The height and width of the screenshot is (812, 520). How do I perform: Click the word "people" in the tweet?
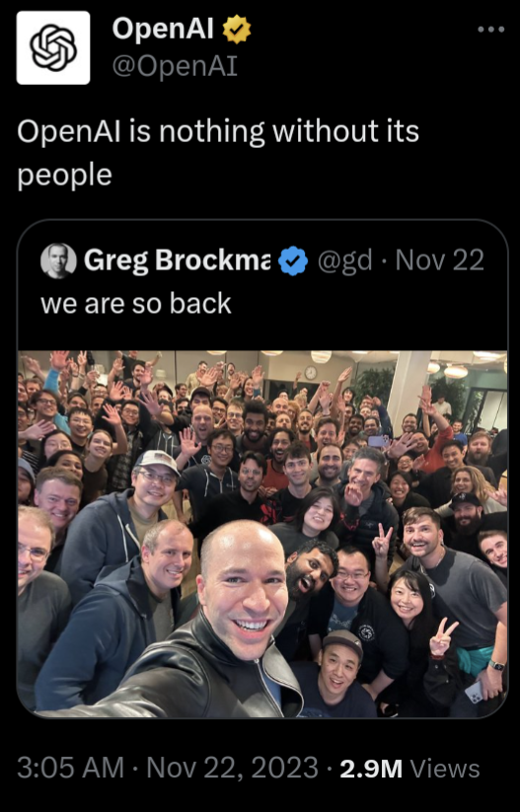[x=65, y=176]
